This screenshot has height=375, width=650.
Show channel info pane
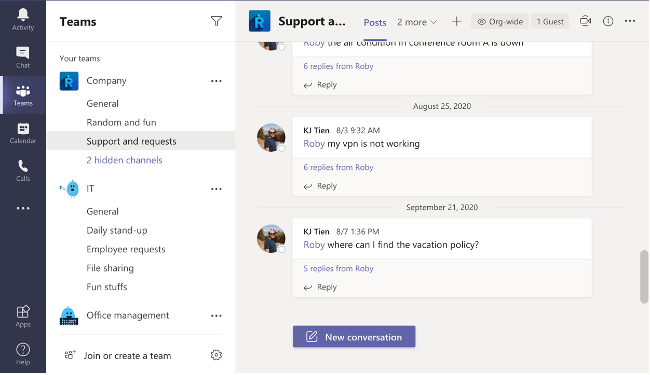(x=608, y=21)
